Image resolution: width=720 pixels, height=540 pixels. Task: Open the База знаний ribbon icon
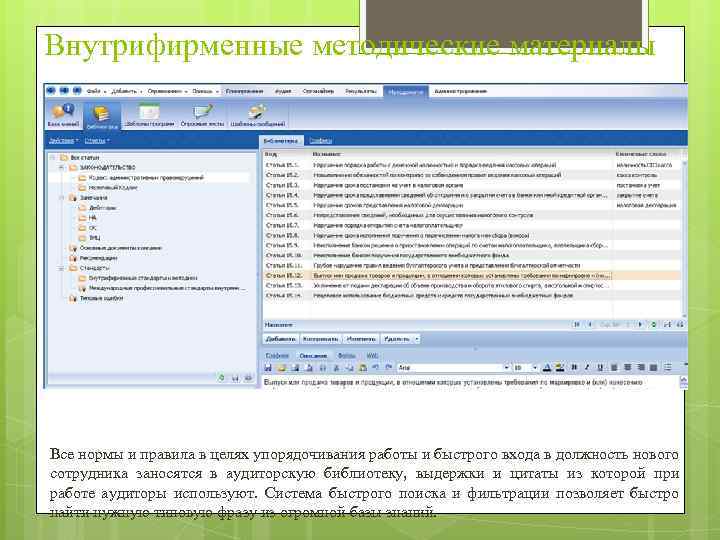point(63,115)
